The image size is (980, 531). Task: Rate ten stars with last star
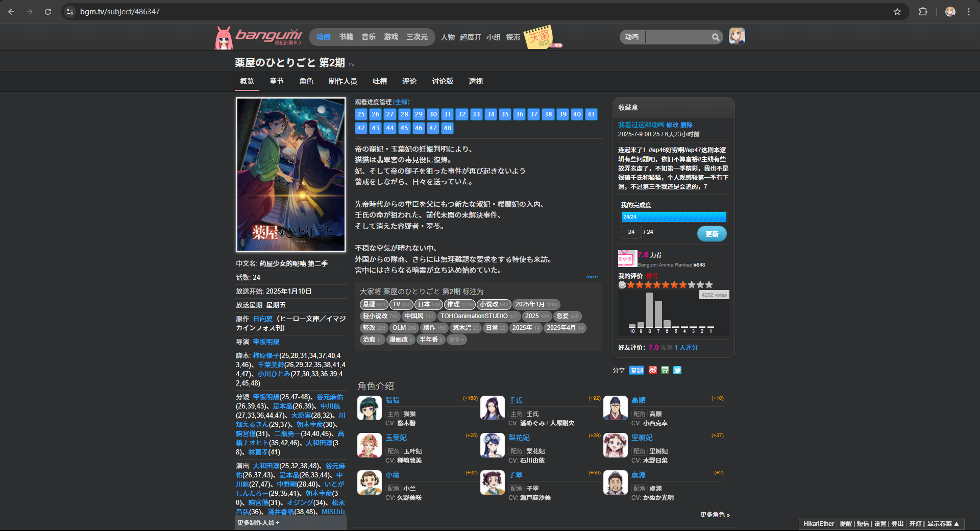709,285
